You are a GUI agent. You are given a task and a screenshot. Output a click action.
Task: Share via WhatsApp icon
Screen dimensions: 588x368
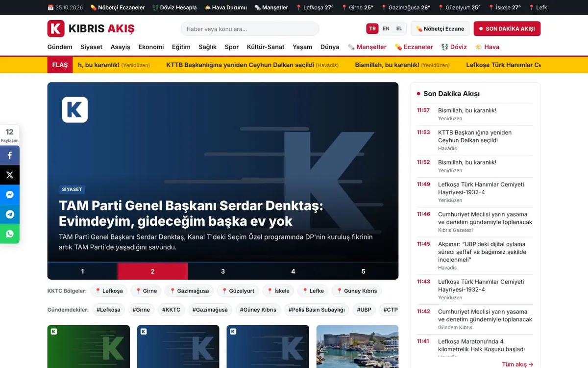tap(10, 234)
